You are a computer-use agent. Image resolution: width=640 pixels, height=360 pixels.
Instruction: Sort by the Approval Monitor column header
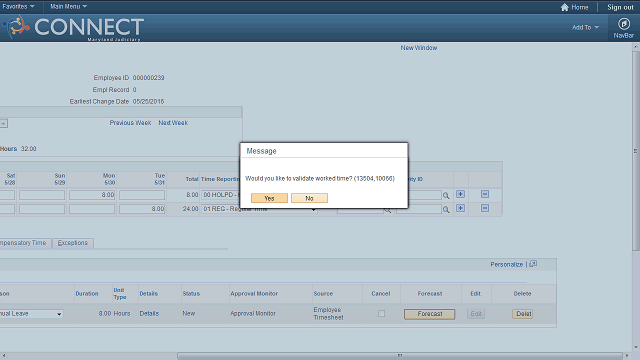pyautogui.click(x=254, y=293)
